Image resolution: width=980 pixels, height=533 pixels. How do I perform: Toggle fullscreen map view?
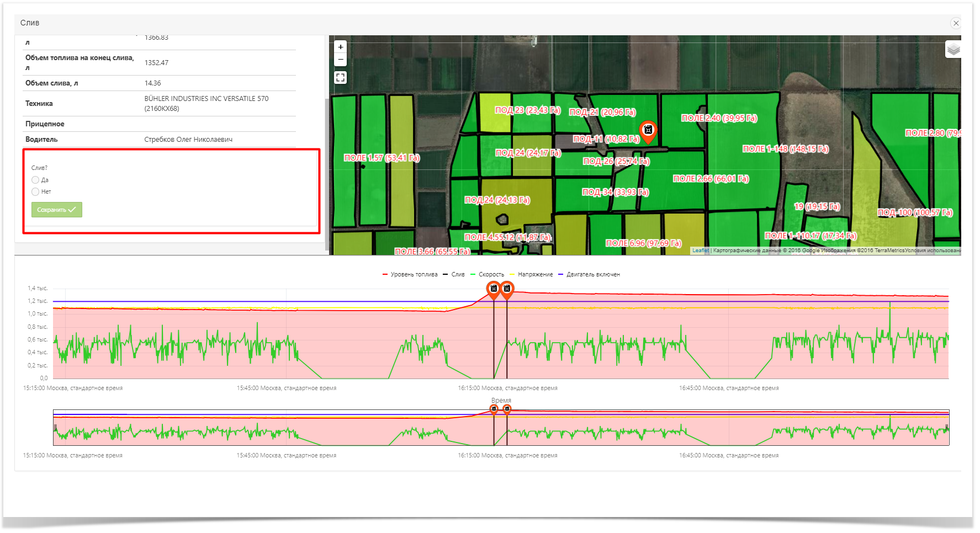(x=341, y=78)
